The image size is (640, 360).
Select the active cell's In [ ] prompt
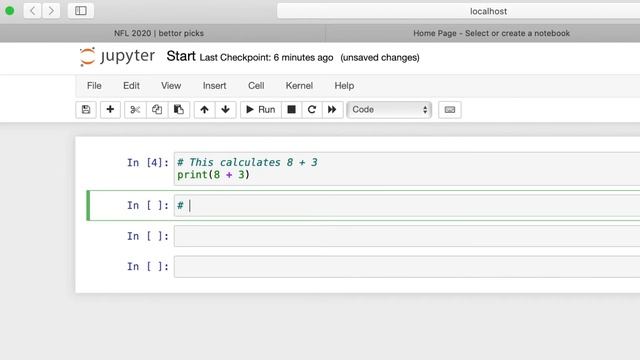pyautogui.click(x=147, y=205)
